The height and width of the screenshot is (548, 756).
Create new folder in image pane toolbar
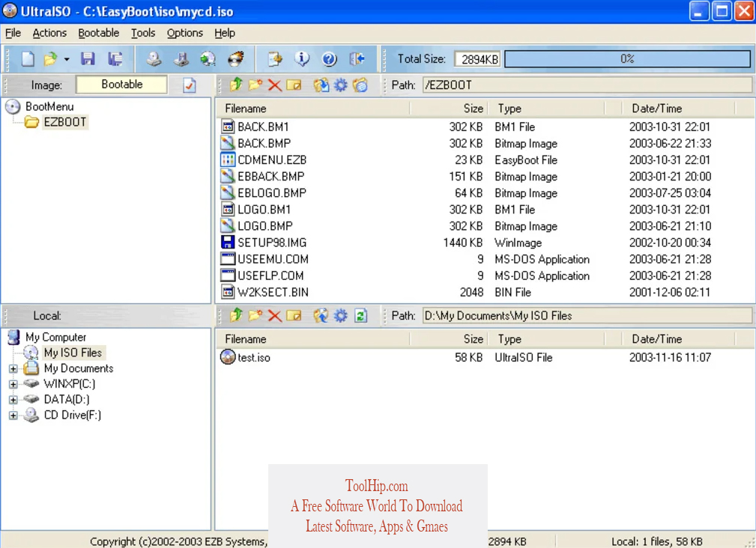click(255, 85)
